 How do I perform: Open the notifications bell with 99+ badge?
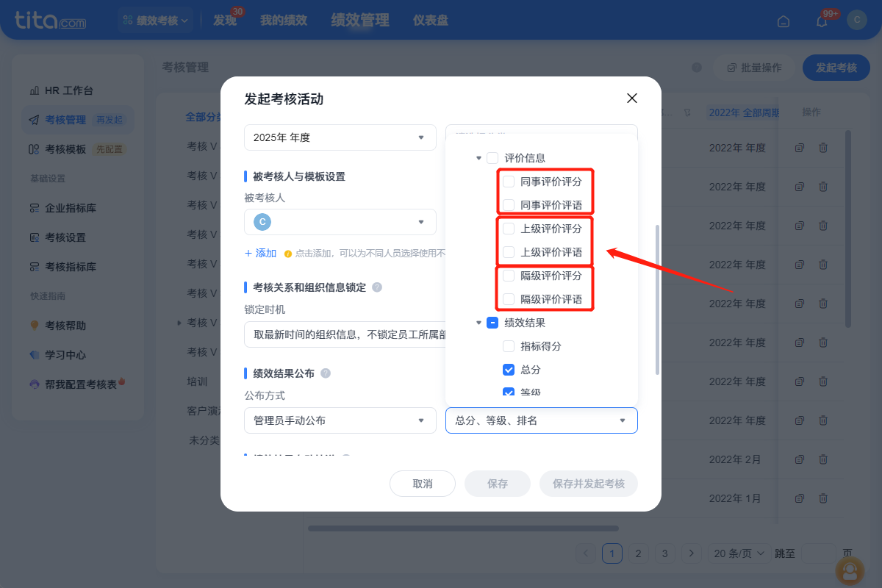821,21
